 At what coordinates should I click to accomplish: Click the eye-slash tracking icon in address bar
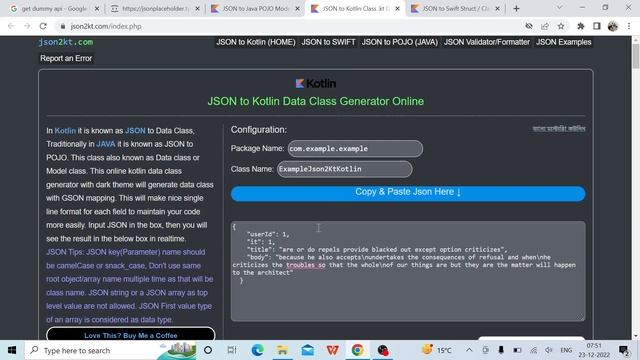529,26
